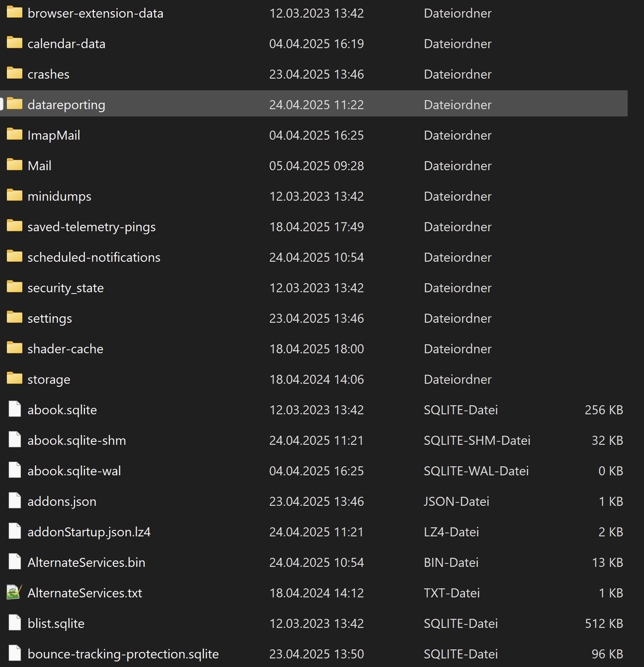The height and width of the screenshot is (667, 644).
Task: Select the minidumps folder name
Action: (59, 197)
